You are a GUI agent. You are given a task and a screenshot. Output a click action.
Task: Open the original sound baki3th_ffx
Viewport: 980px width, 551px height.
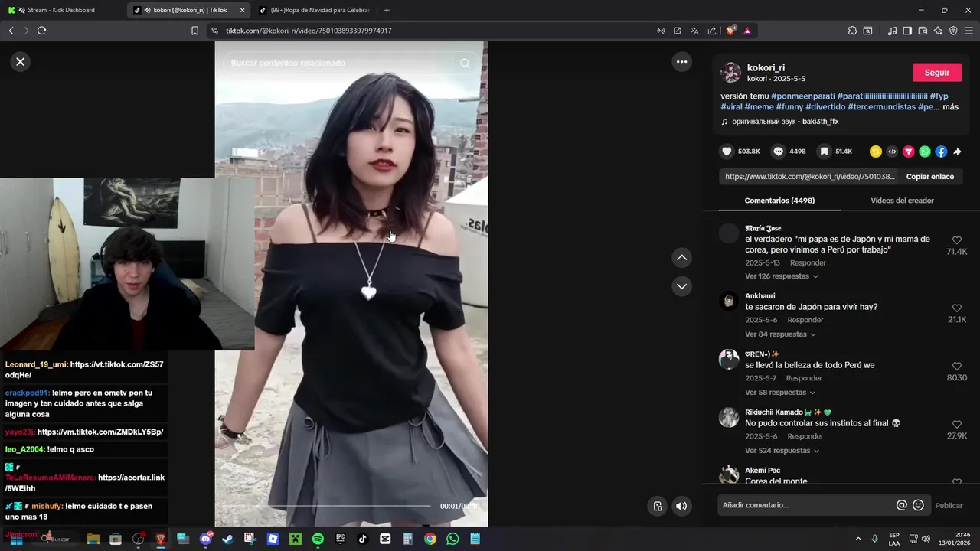pos(785,122)
